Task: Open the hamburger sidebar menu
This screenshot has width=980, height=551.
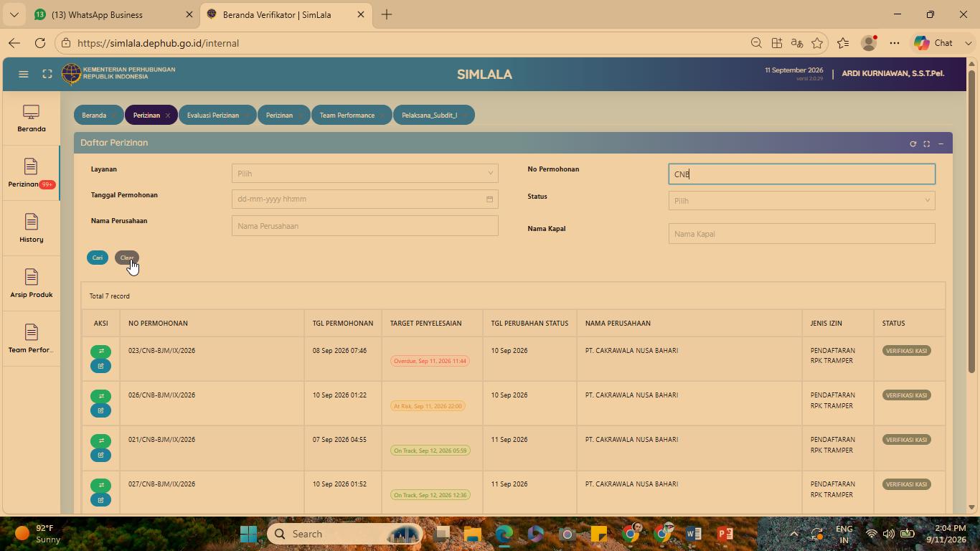Action: (x=24, y=74)
